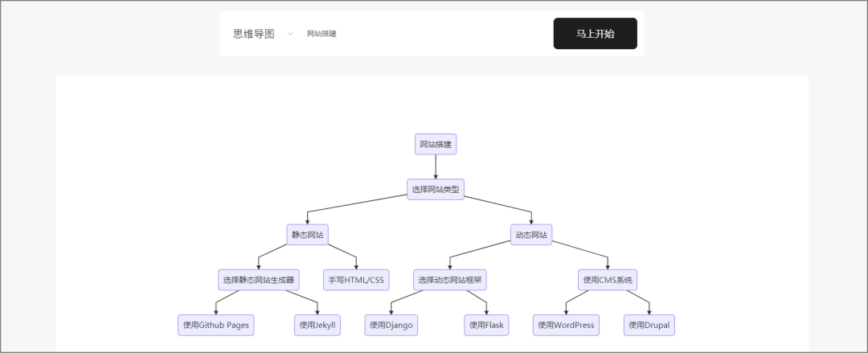Select the 网站搭建 root node
Screen dimensions: 868x353
pos(436,144)
